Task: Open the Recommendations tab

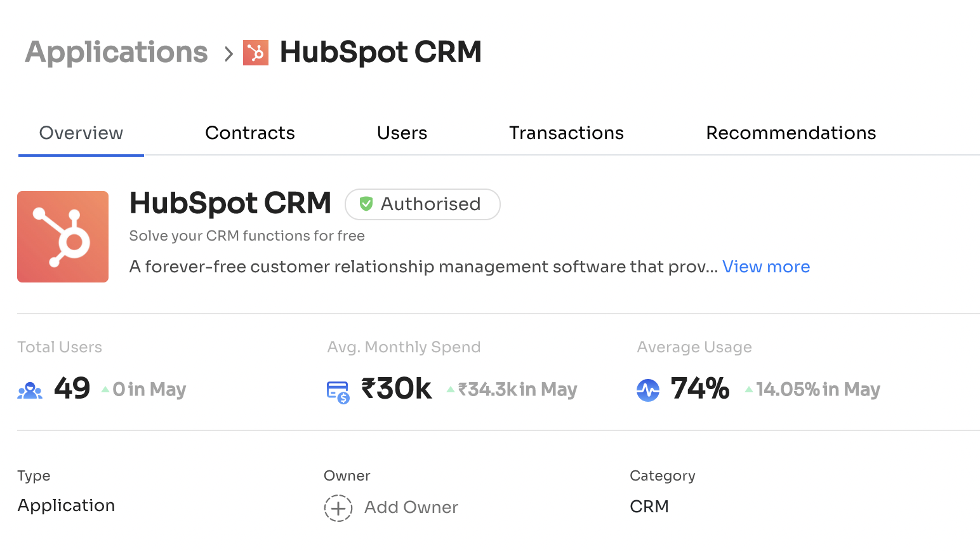Action: point(791,133)
